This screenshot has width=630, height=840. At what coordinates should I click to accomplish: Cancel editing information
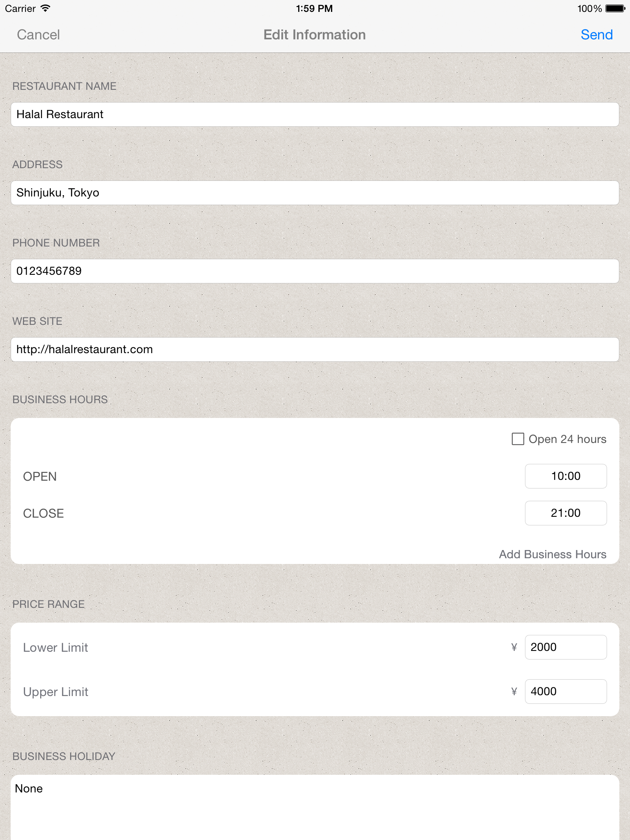[x=39, y=35]
